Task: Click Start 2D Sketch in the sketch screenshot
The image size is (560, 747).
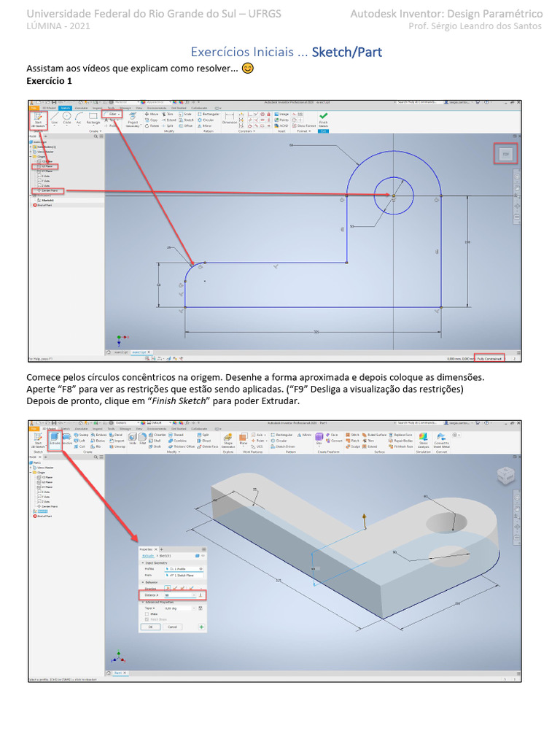Action: click(x=39, y=120)
